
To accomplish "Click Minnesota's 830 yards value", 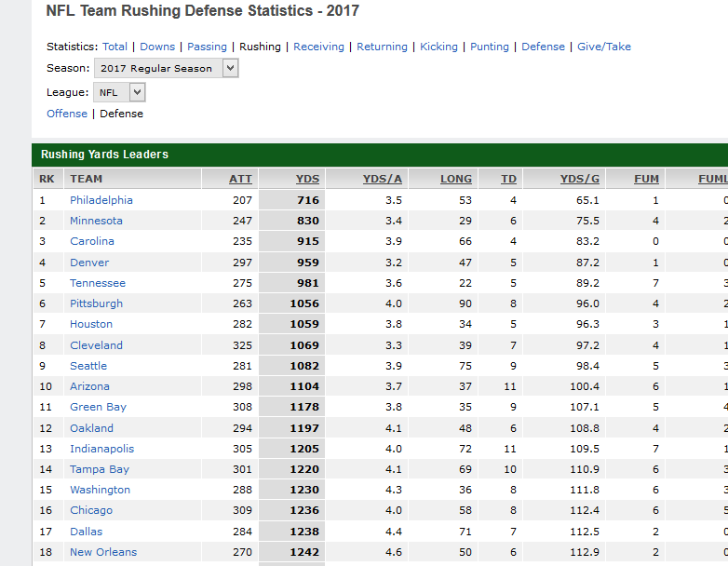I will (x=308, y=221).
